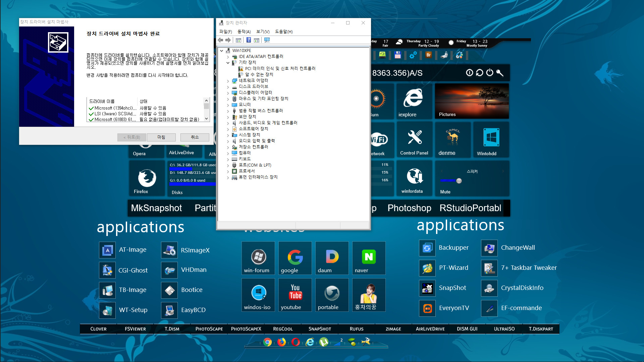
Task: Click the blue floppy disk save icon
Action: pyautogui.click(x=398, y=55)
